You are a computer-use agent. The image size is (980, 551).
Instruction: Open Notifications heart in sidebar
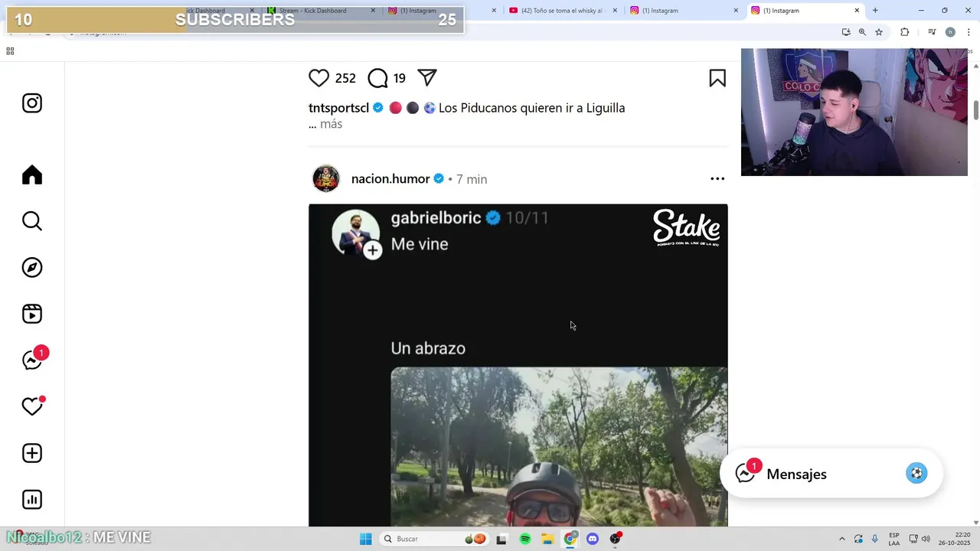pos(32,406)
